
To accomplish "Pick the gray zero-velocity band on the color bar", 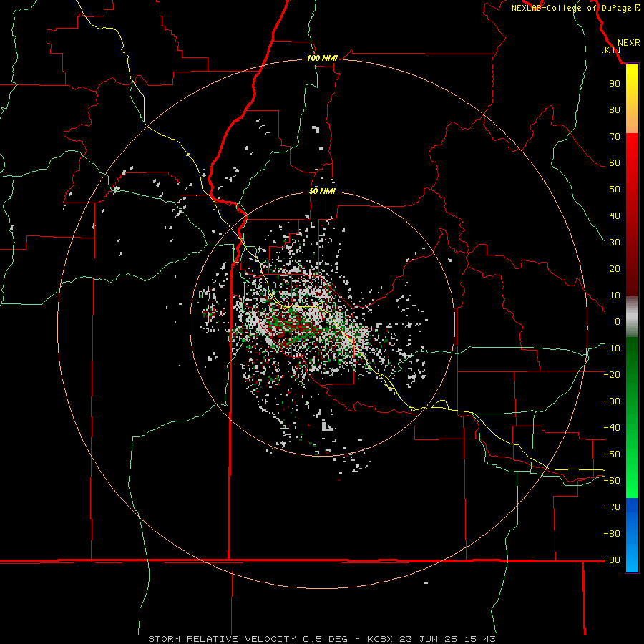I will tap(632, 317).
